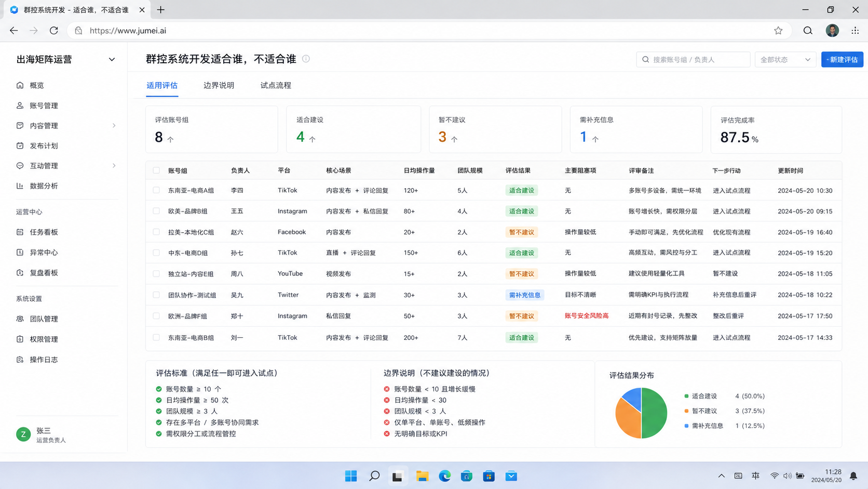Screen dimensions: 868x489
Task: Click the magnifier icon in search box
Action: coord(645,60)
